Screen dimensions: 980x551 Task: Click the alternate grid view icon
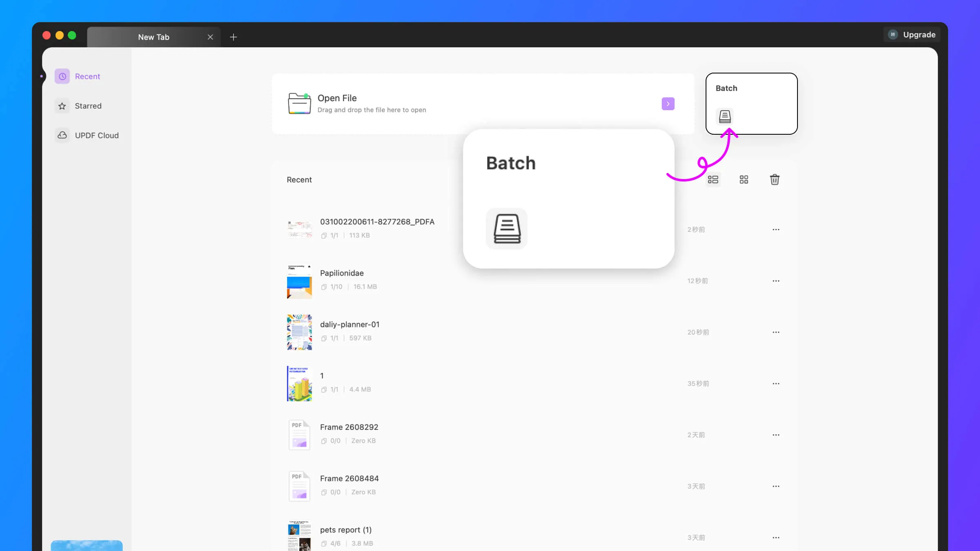pos(744,179)
